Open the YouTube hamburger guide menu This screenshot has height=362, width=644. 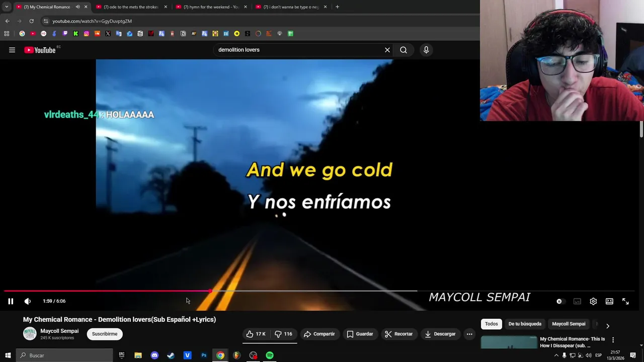click(12, 50)
